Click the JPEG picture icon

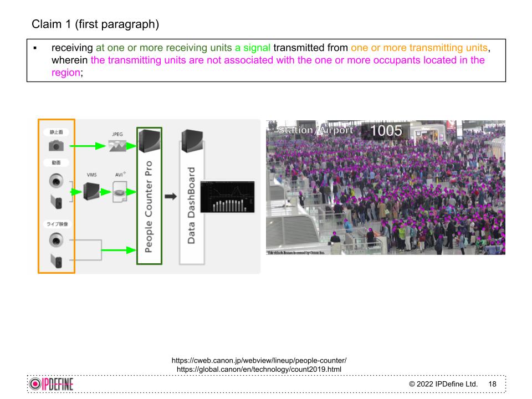pyautogui.click(x=117, y=146)
